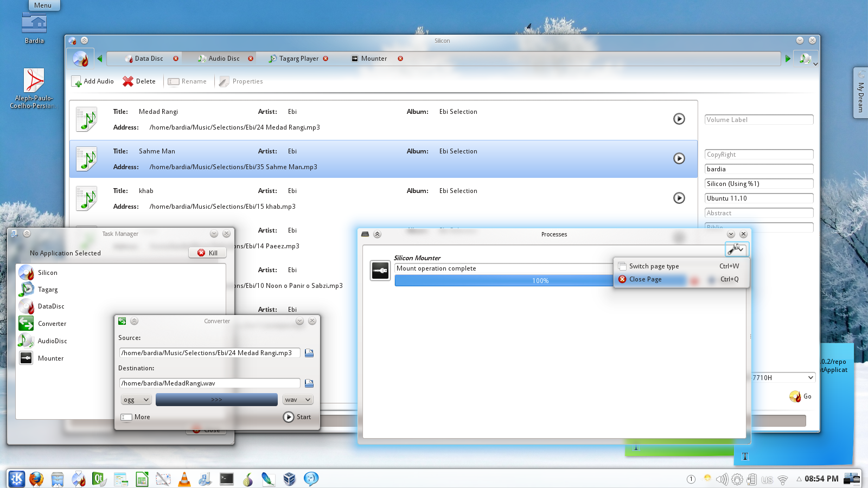Play the khab track

[x=679, y=198]
